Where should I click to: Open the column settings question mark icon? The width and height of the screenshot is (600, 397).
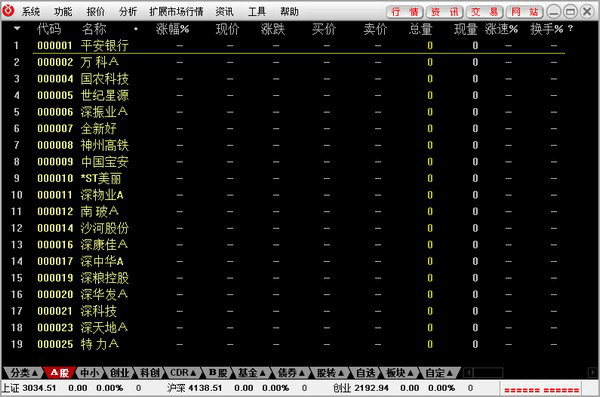tap(570, 28)
